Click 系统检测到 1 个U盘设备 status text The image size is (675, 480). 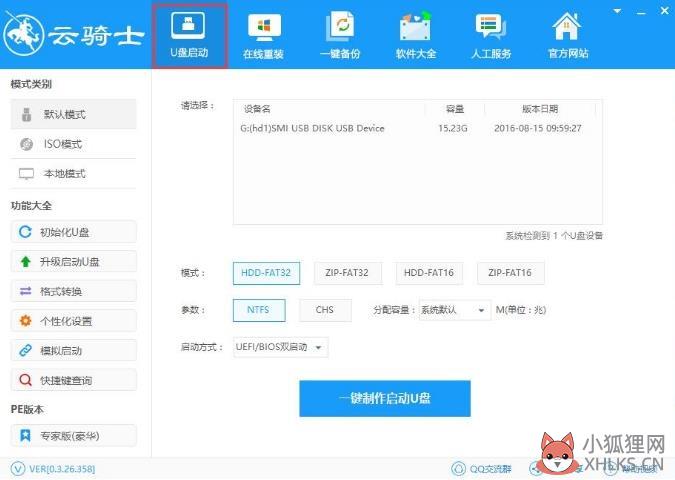[x=554, y=235]
